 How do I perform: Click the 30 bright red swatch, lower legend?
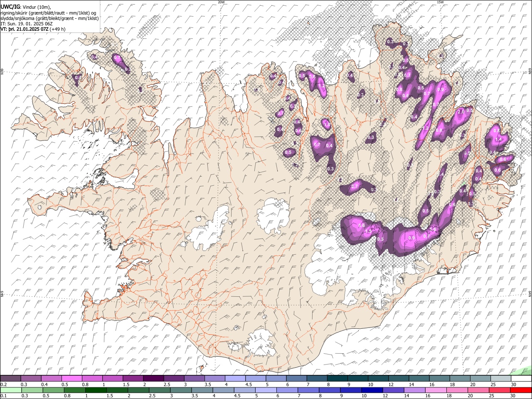[521, 390]
